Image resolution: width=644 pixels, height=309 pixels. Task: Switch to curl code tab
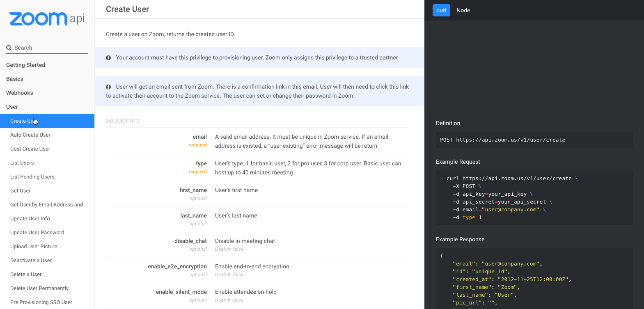(x=441, y=10)
